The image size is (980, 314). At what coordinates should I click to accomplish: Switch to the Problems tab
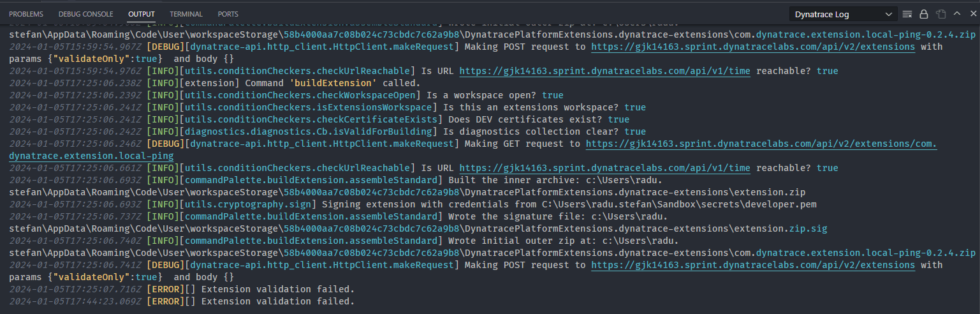pos(26,14)
